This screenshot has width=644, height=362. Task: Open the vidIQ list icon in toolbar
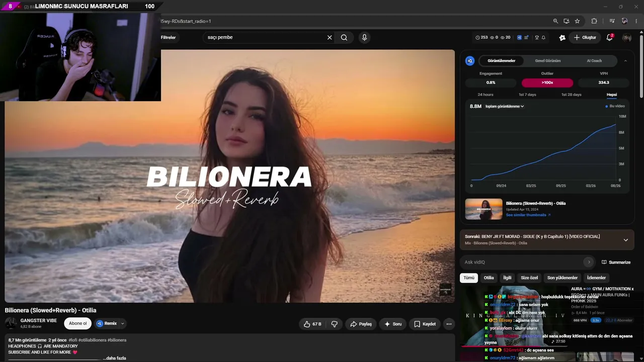tap(526, 37)
